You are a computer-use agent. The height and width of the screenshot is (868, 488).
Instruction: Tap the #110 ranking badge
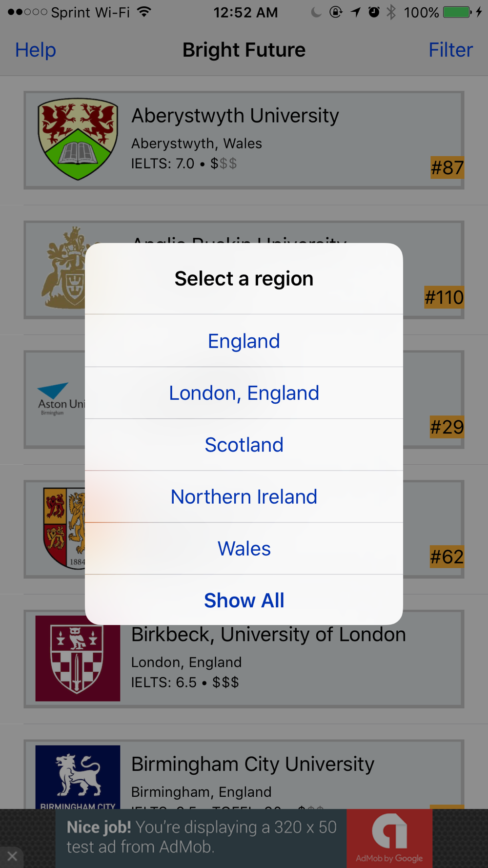pos(444,297)
